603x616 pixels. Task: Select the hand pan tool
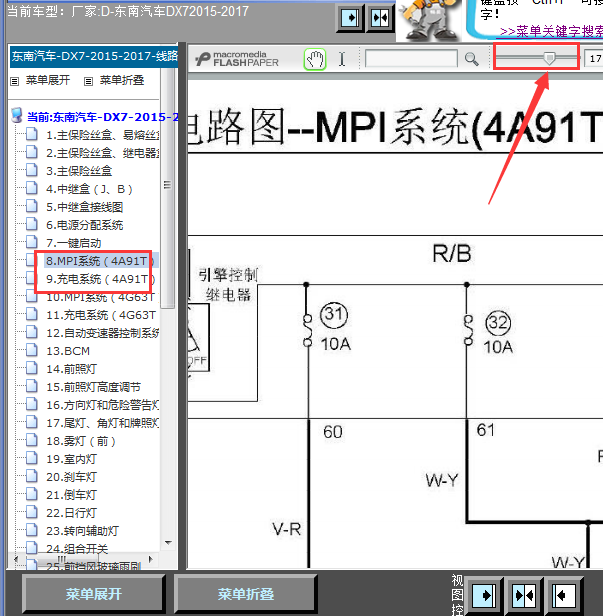(315, 59)
